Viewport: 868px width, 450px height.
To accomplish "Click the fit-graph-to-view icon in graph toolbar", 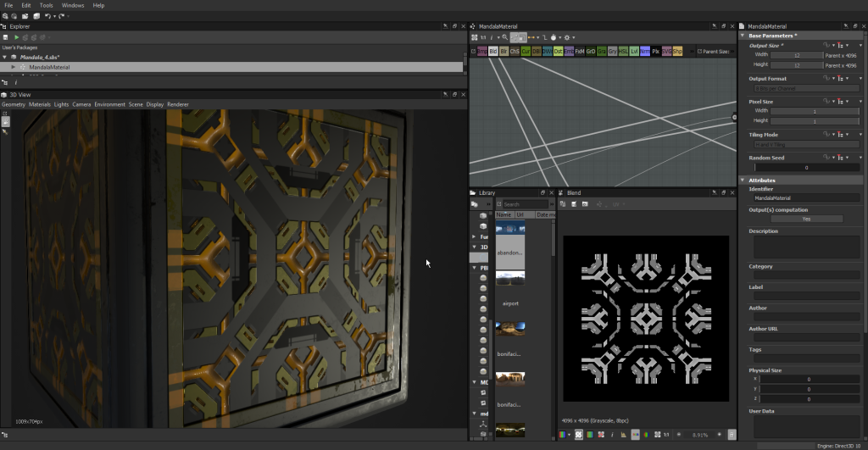I will [475, 37].
